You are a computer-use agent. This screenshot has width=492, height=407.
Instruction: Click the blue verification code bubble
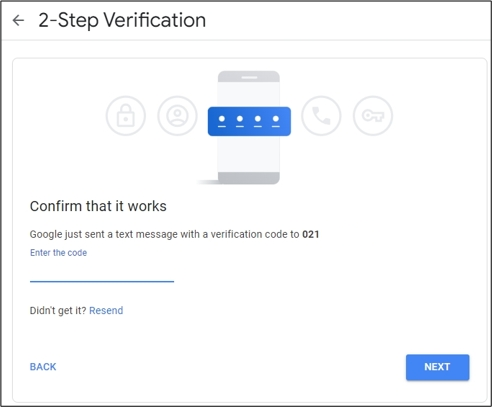(x=249, y=121)
